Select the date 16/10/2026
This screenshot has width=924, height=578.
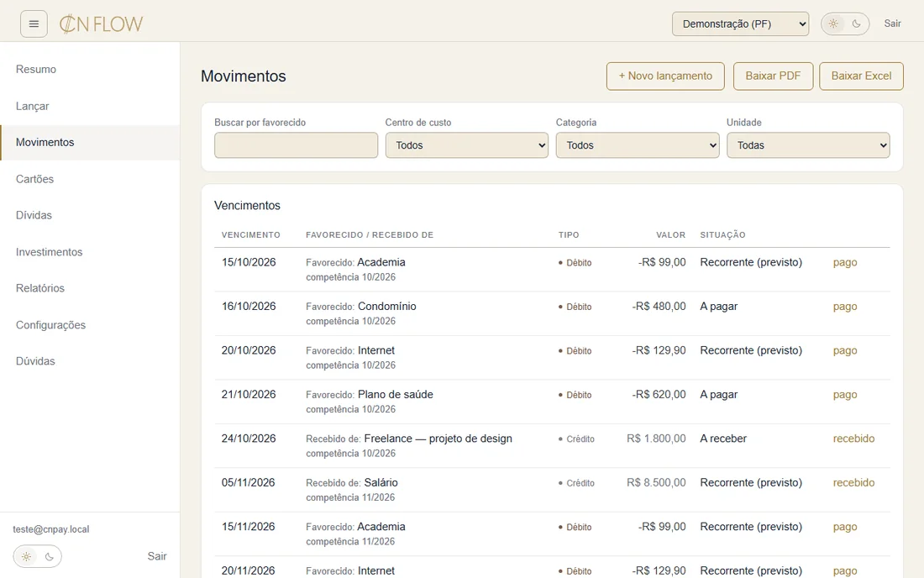click(x=249, y=307)
